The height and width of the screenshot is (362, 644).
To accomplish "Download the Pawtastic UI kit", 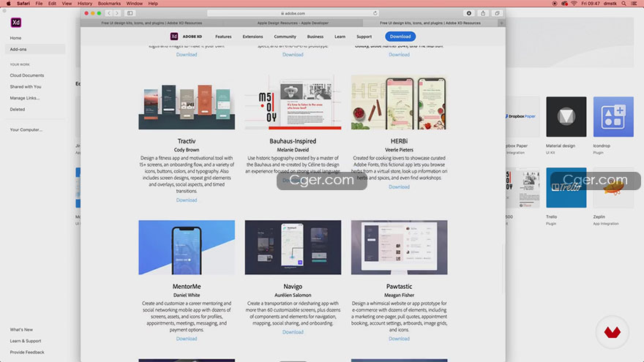I will point(400,339).
